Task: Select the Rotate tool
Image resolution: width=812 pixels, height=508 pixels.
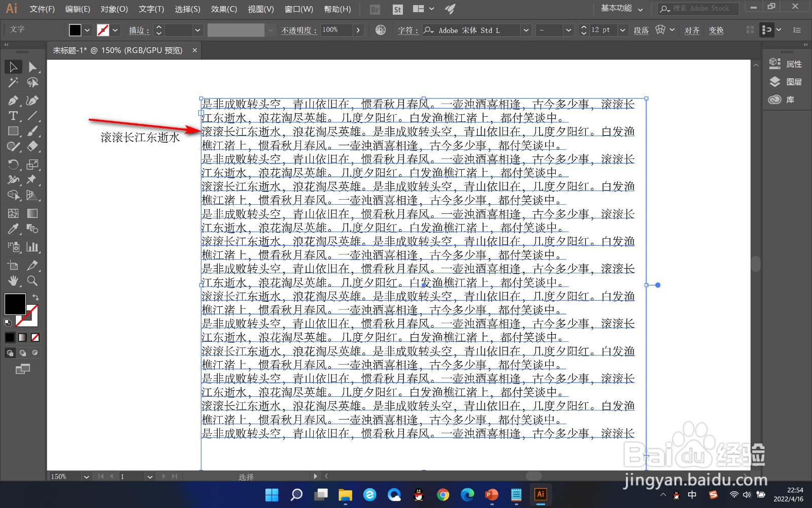Action: (13, 164)
